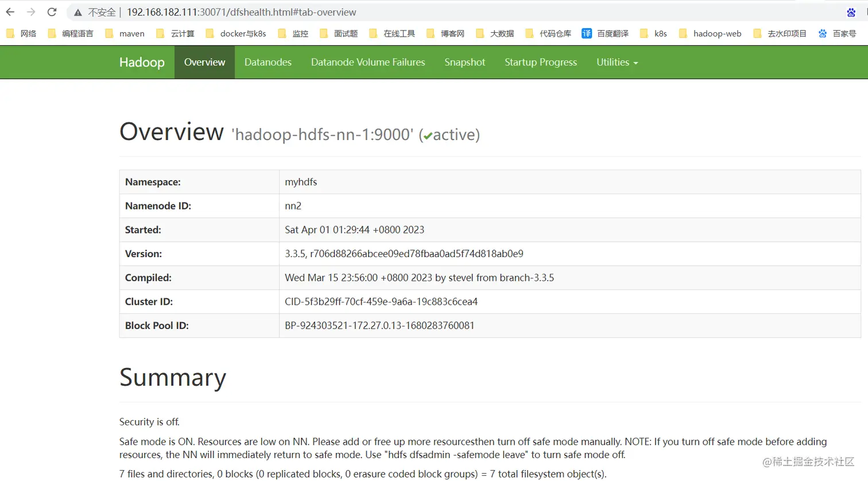Click the Hadoop brand link
This screenshot has height=481, width=868.
click(x=142, y=62)
